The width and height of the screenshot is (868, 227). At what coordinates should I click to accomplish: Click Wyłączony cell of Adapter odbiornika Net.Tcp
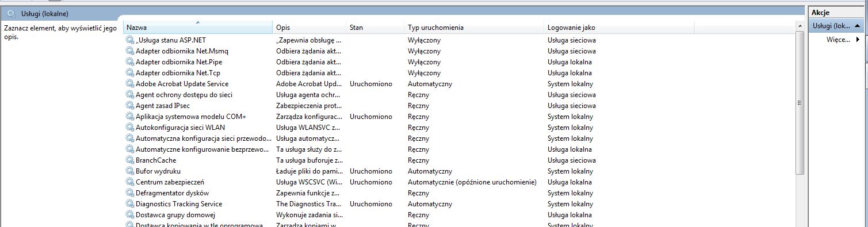[425, 73]
